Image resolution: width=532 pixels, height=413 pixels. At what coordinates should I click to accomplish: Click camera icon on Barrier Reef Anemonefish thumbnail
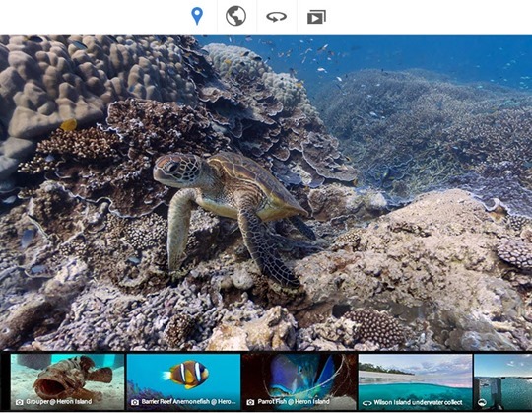coord(135,402)
